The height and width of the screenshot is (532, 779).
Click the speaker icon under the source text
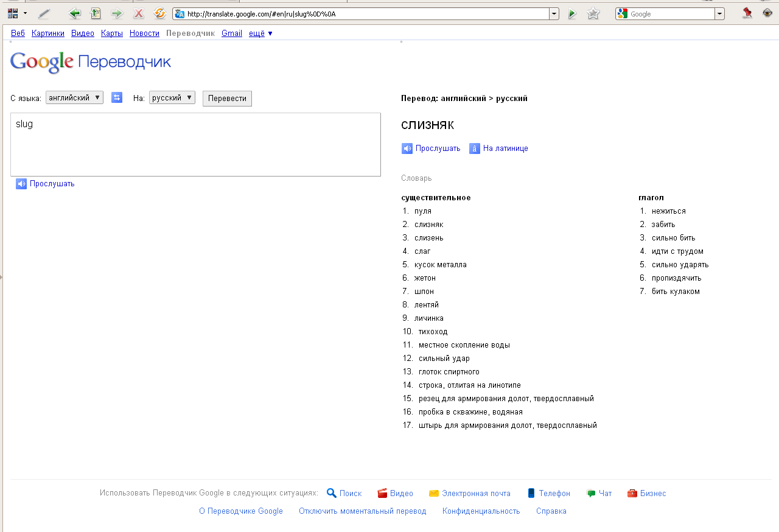click(x=21, y=184)
